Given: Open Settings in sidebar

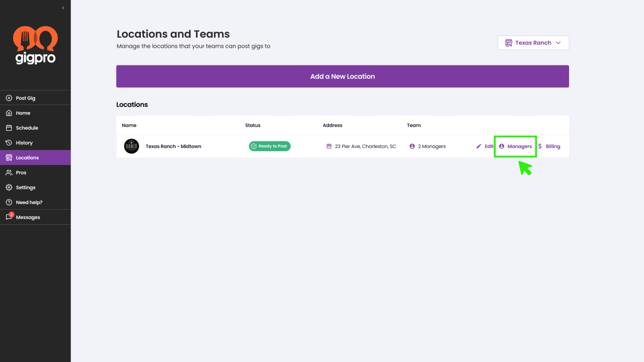Looking at the screenshot, I should click(35, 188).
